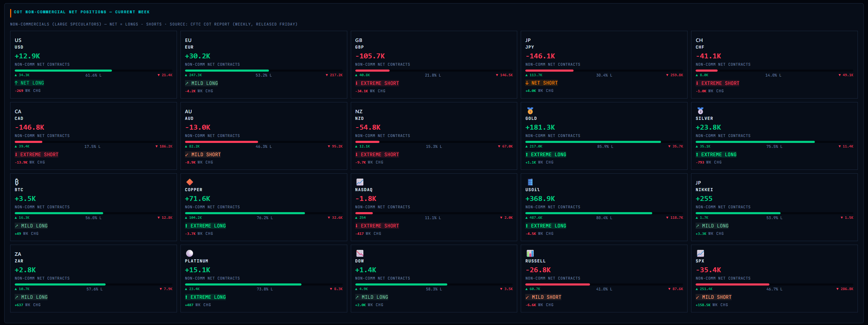Click the EXTREME SHORT badge on GBP
This screenshot has width=868, height=325.
pyautogui.click(x=377, y=83)
